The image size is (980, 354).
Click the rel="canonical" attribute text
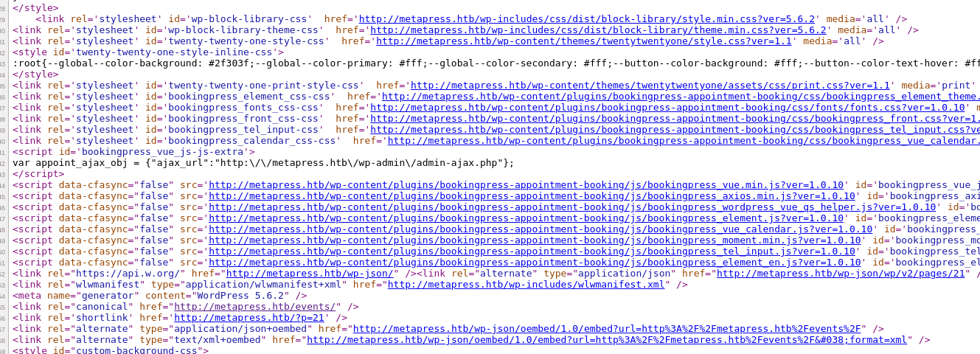pyautogui.click(x=91, y=307)
